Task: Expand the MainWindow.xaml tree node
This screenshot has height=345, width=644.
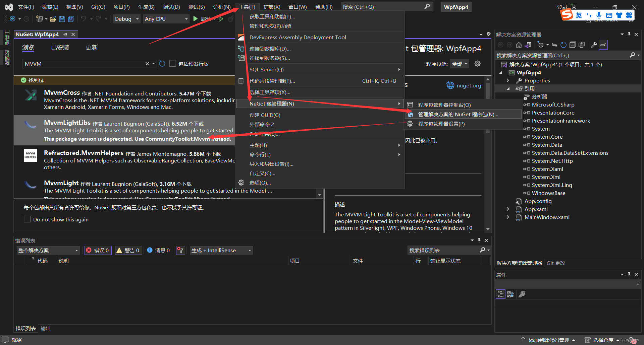Action: pyautogui.click(x=508, y=217)
